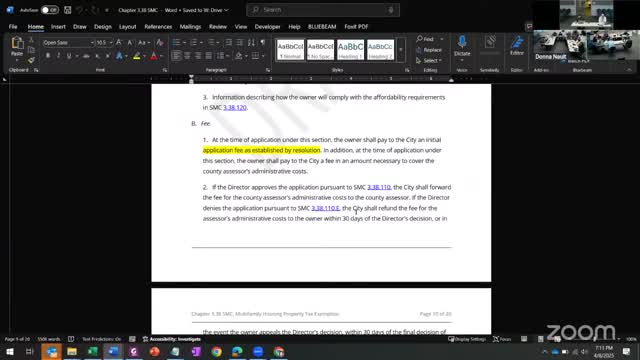Click Replace in Editing group
The width and height of the screenshot is (640, 360).
tap(429, 50)
